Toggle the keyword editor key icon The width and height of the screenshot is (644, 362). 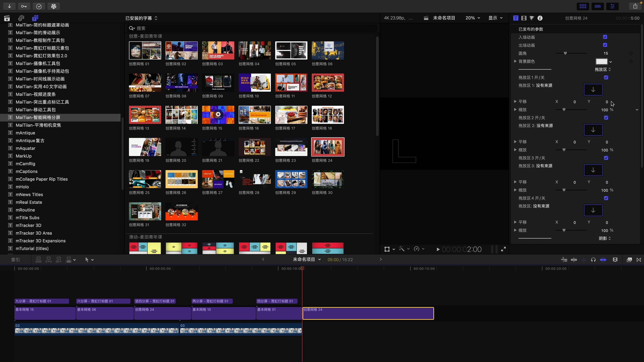click(24, 6)
